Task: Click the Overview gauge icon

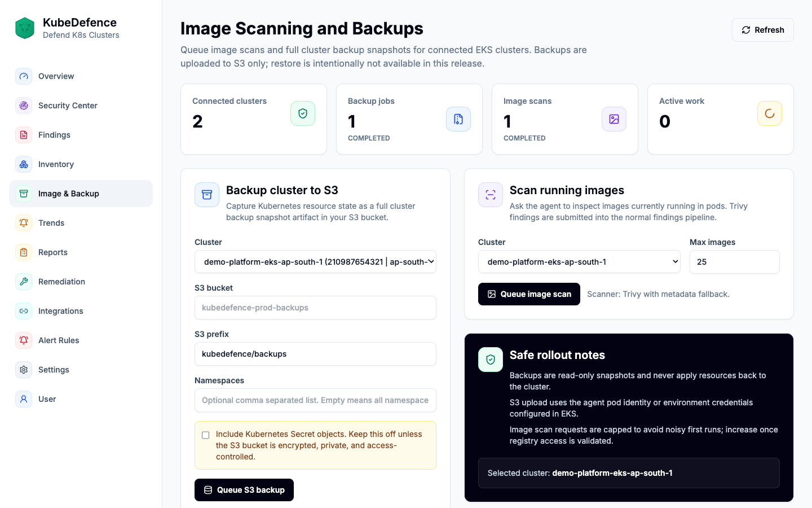Action: 24,76
